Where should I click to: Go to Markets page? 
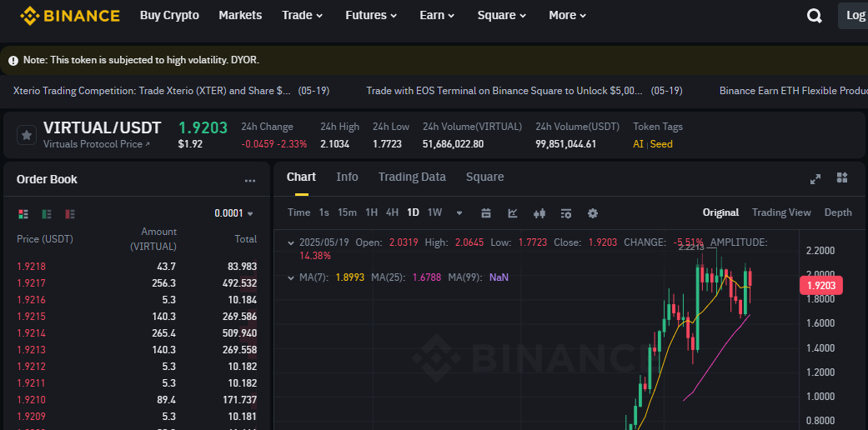(x=240, y=16)
